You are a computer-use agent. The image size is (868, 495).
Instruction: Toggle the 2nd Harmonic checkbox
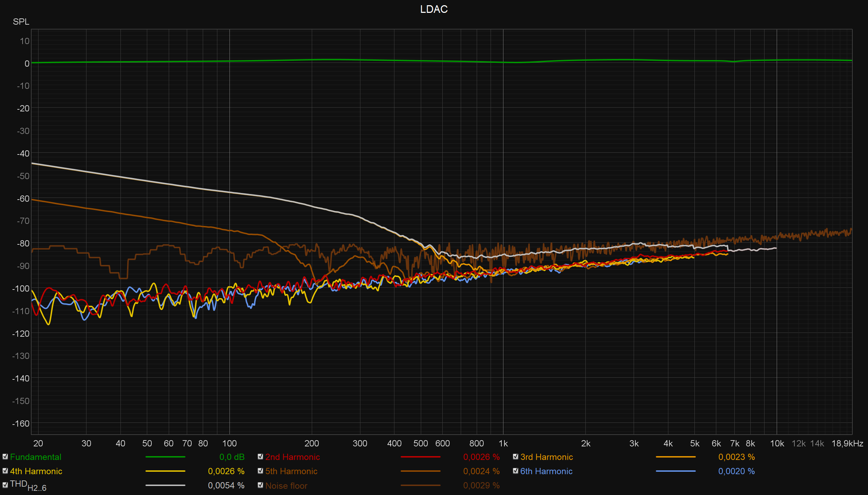(260, 457)
